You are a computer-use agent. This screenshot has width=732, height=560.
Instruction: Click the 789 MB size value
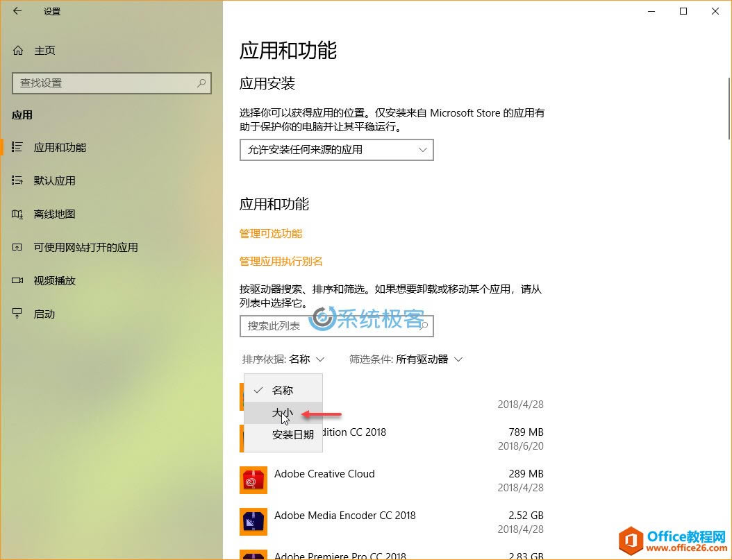click(x=526, y=432)
